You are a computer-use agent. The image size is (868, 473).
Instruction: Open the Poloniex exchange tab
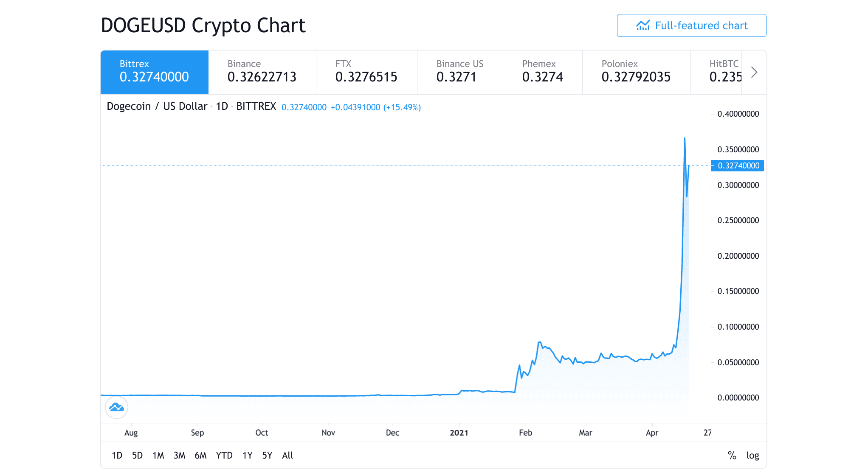pyautogui.click(x=636, y=72)
